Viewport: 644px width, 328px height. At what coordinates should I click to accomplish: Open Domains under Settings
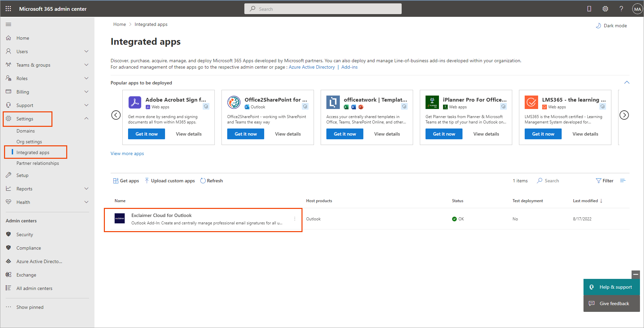click(x=26, y=131)
